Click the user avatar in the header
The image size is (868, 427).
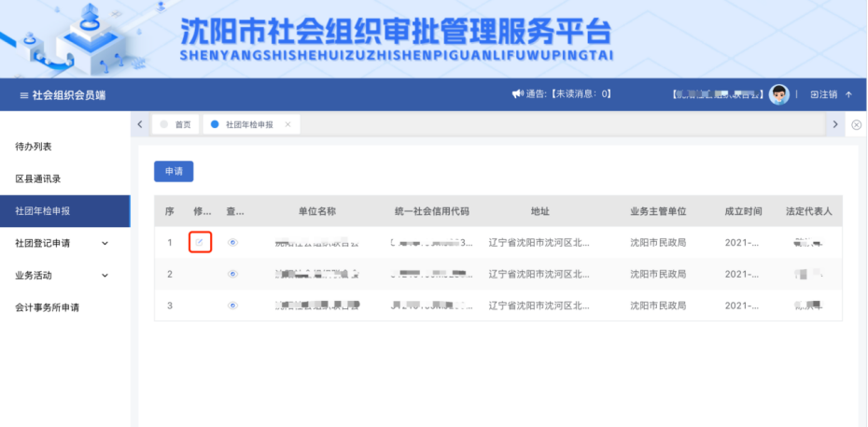coord(778,94)
